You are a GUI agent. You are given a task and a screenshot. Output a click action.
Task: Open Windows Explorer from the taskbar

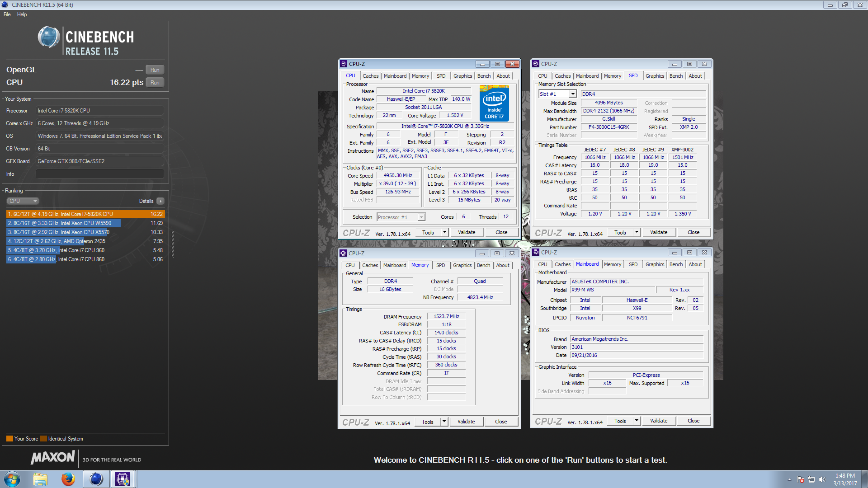point(40,479)
